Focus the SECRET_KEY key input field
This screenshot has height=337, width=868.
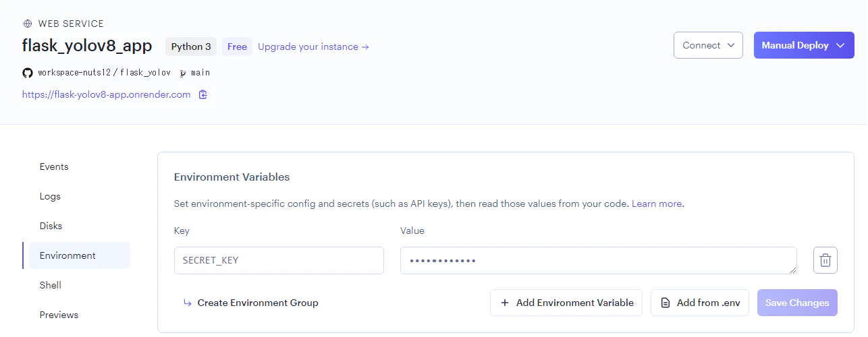coord(279,260)
